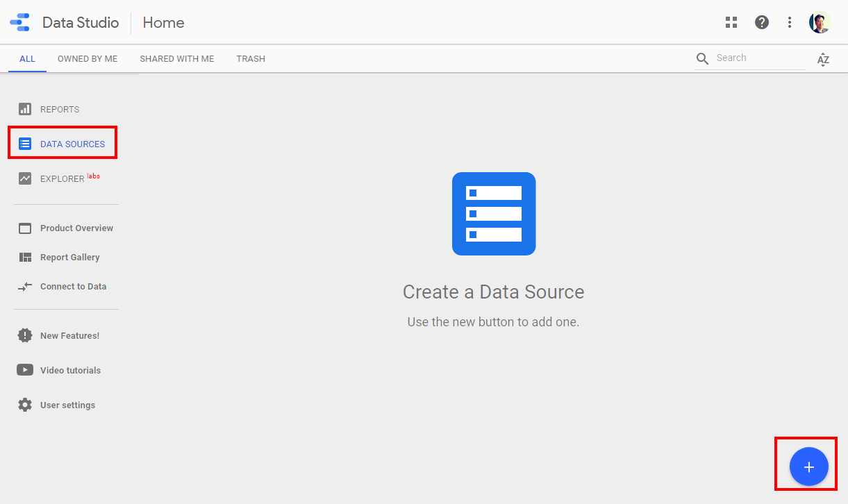This screenshot has height=504, width=848.
Task: Open the three-dot more options menu
Action: pos(790,22)
